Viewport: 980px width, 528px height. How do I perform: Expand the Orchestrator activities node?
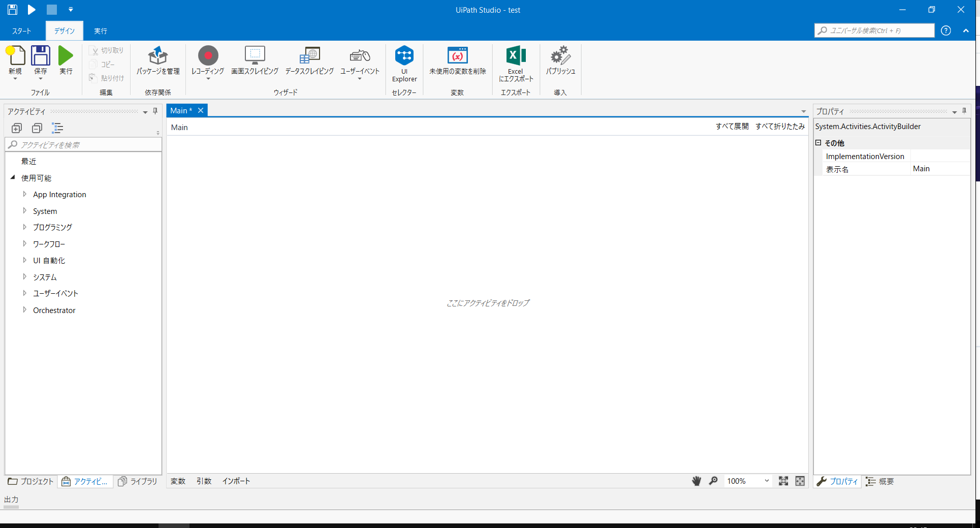(24, 309)
